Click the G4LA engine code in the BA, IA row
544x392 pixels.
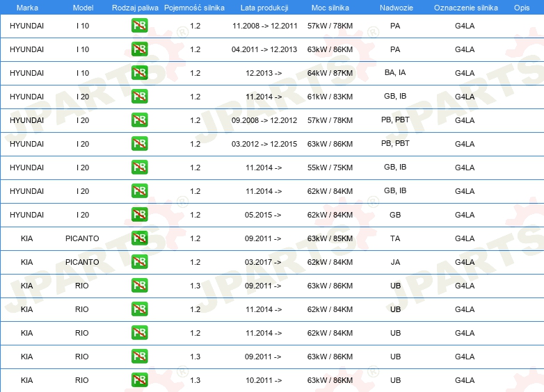[x=465, y=73]
